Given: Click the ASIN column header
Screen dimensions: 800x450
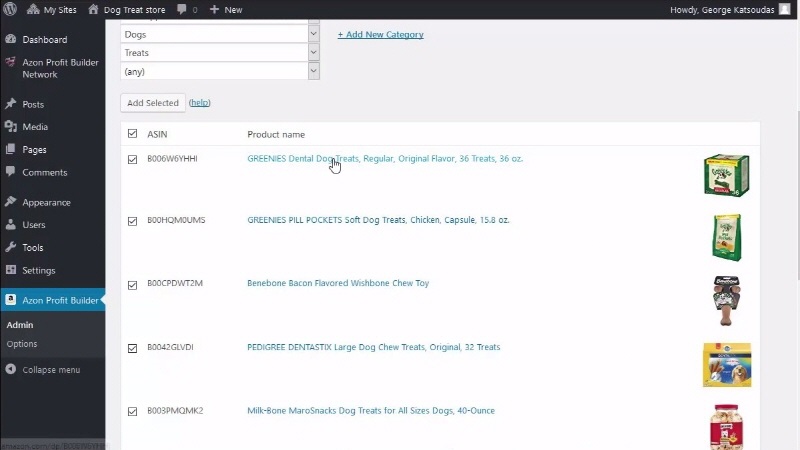Looking at the screenshot, I should [157, 134].
